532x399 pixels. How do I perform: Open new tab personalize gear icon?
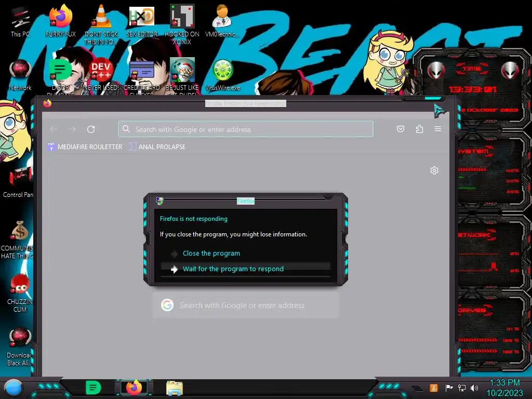click(434, 170)
